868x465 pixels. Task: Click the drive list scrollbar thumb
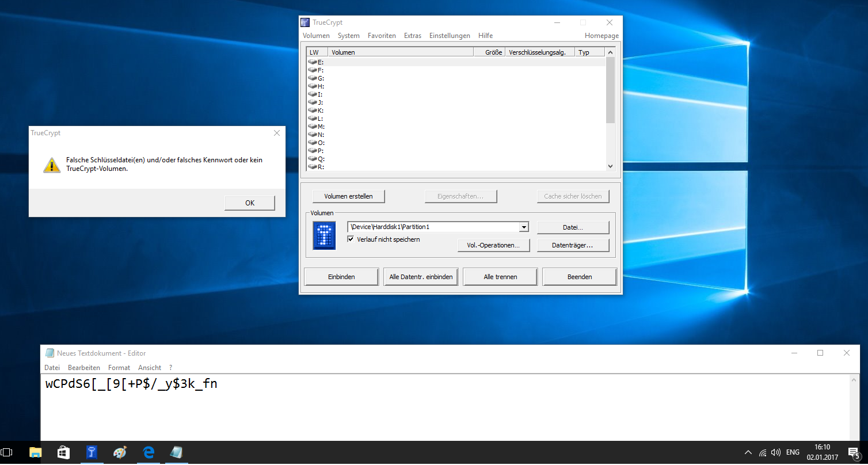click(x=611, y=90)
